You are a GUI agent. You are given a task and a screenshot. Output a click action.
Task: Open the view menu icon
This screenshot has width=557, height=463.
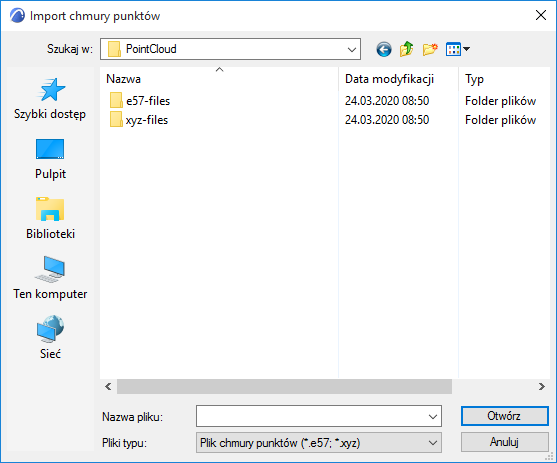(x=453, y=49)
